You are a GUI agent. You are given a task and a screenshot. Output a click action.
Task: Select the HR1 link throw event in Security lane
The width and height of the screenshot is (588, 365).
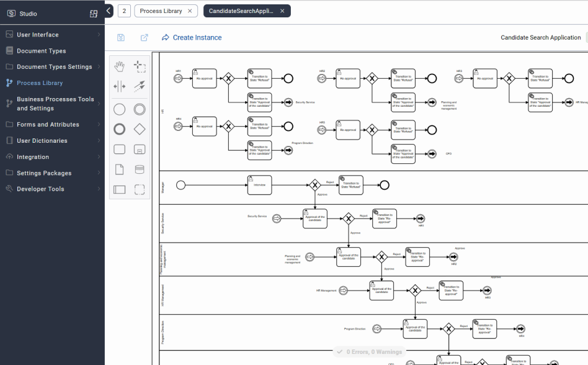(x=421, y=219)
